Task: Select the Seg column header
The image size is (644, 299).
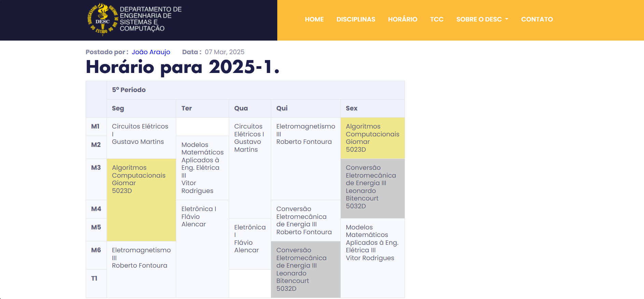Action: [x=118, y=108]
